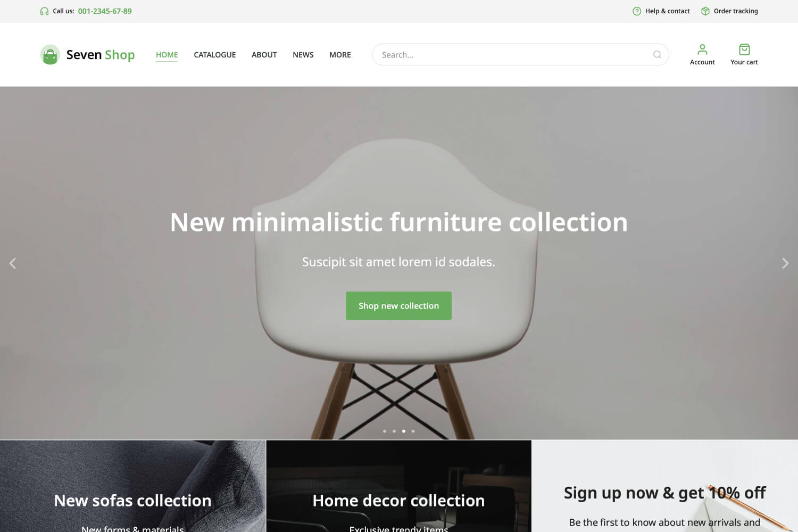Open Your cart bag icon

click(744, 49)
